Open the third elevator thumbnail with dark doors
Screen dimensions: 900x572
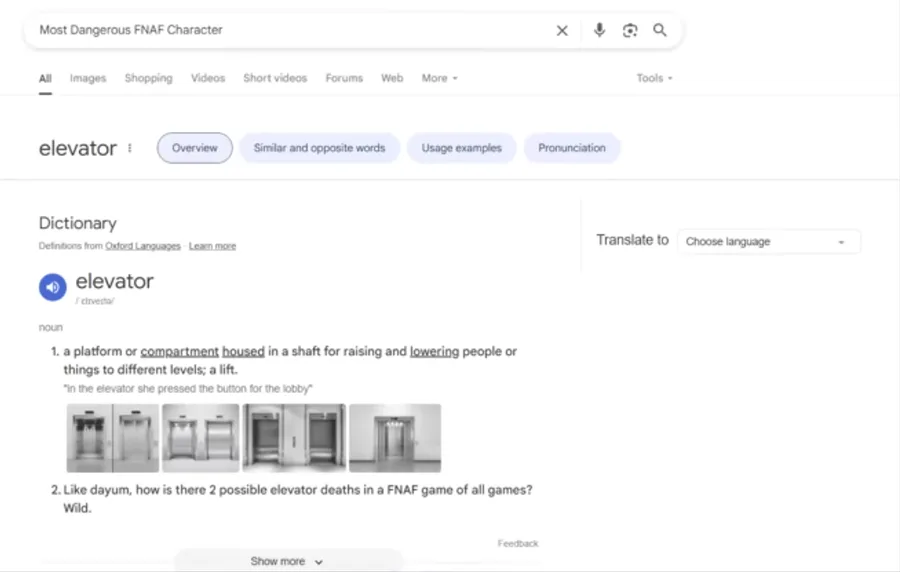click(294, 438)
